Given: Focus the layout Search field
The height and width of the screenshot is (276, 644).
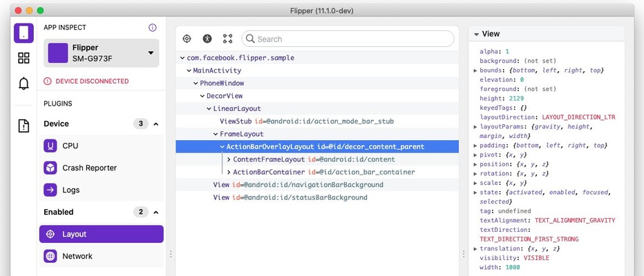Looking at the screenshot, I should click(x=348, y=39).
